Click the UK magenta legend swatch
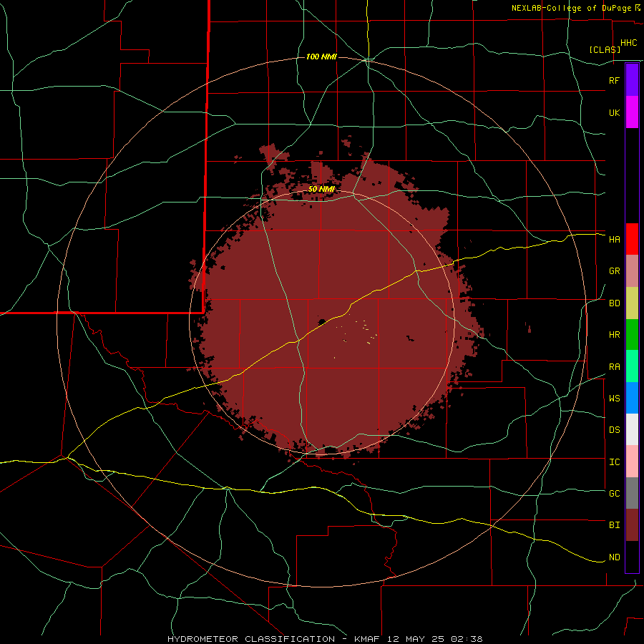Screen dimensions: 644x644 pyautogui.click(x=632, y=112)
